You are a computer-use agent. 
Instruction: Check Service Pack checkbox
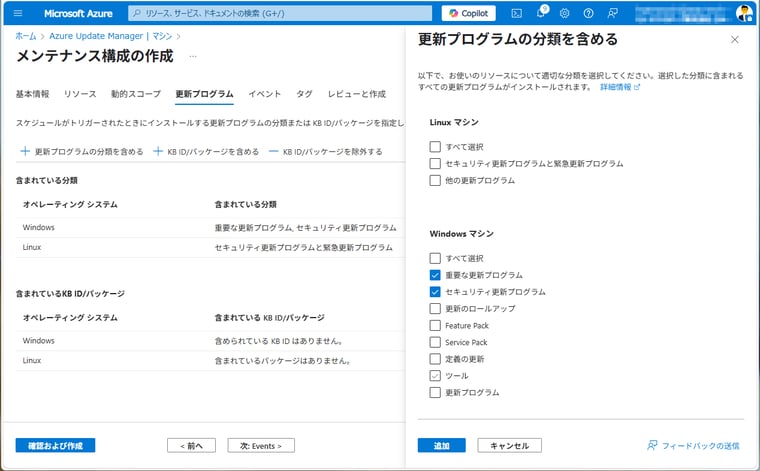tap(435, 342)
